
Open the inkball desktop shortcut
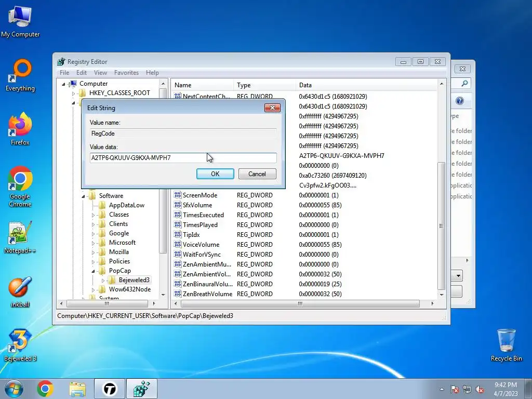tap(20, 292)
